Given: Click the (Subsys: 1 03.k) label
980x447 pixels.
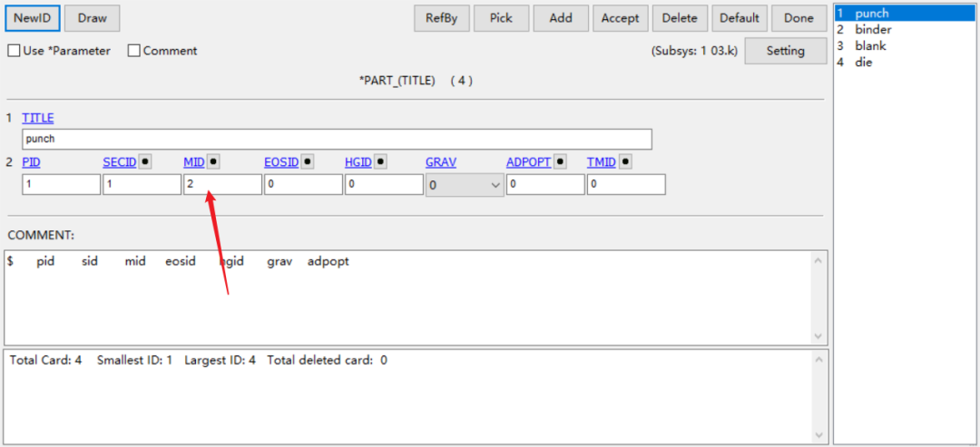Looking at the screenshot, I should [694, 51].
